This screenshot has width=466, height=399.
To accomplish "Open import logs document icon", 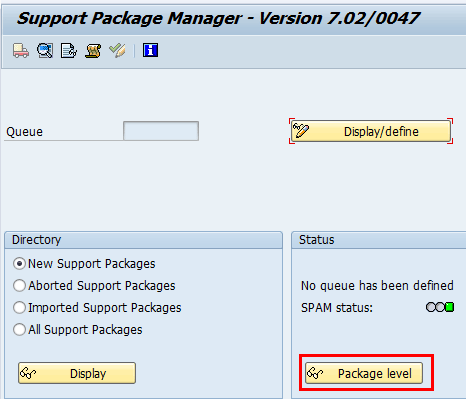I will point(69,51).
